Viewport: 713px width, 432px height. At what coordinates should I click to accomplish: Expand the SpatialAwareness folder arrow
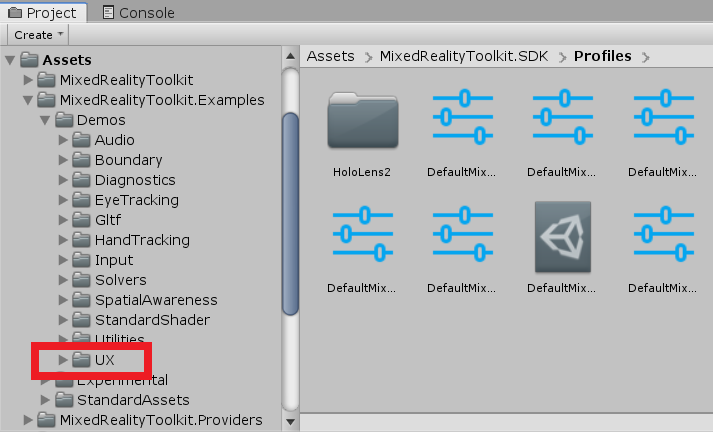[x=63, y=300]
